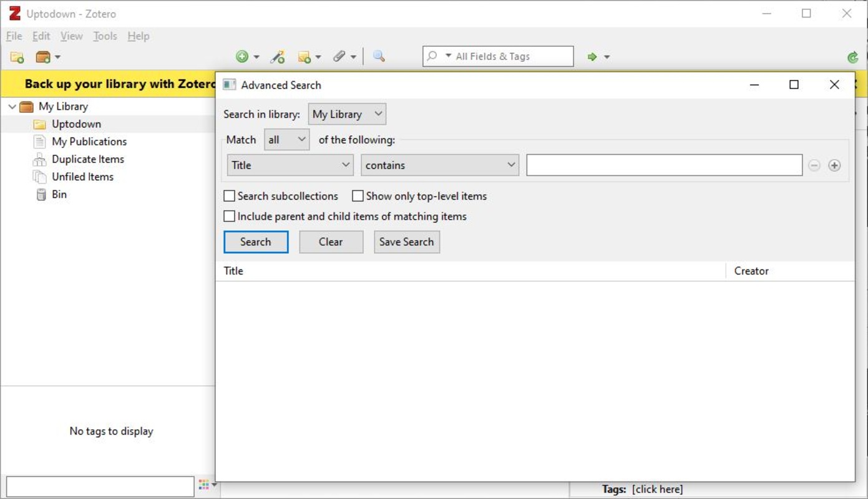Open the Match all dropdown
This screenshot has width=868, height=499.
pyautogui.click(x=286, y=140)
